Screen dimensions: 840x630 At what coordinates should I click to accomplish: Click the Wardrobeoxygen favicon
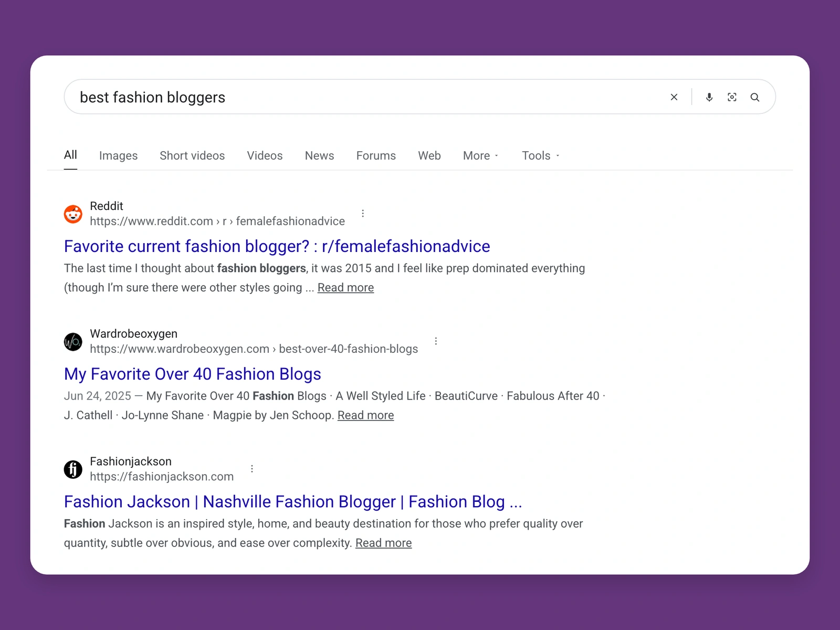click(73, 342)
